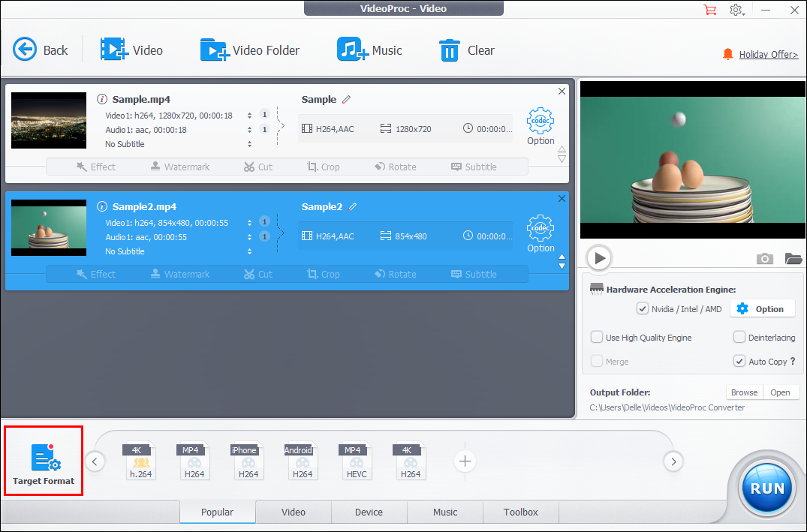Open Rotate tool for Sample2.mp4
Viewport: 807px width, 532px height.
[396, 274]
